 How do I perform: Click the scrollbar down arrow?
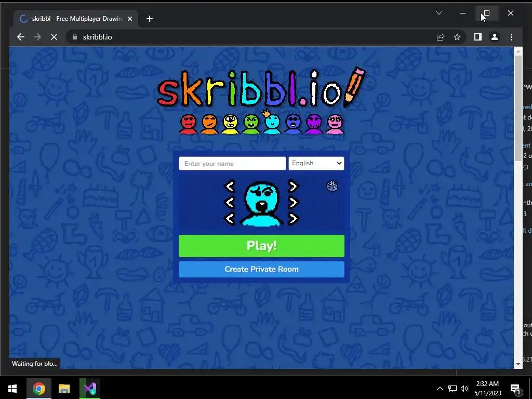tap(518, 364)
